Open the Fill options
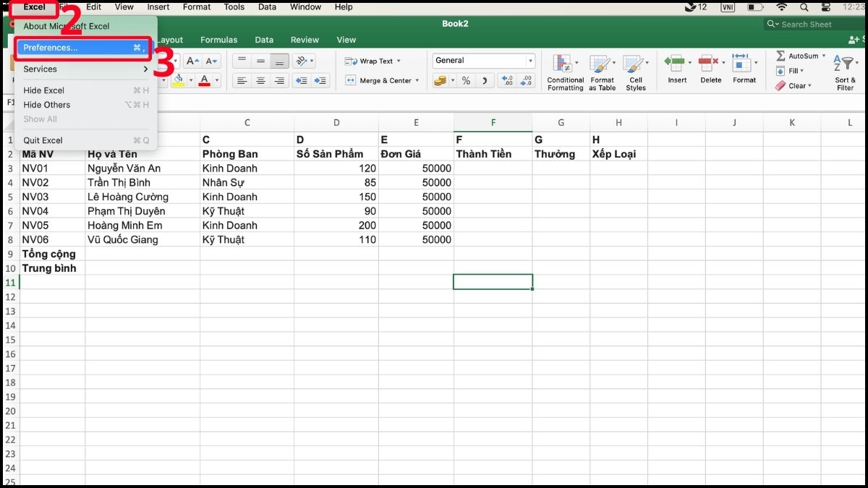Screen dimensions: 868x488 [789, 71]
